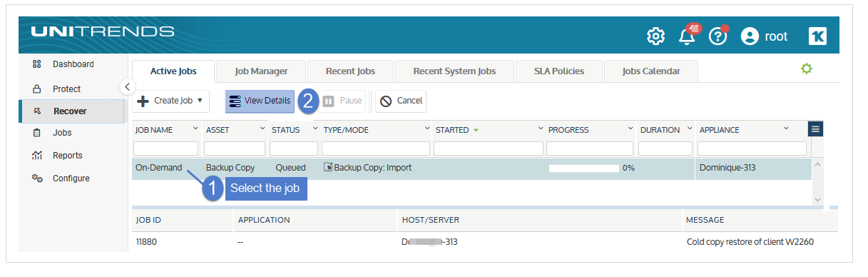The image size is (868, 277).
Task: Select the On-Demand job row
Action: (x=471, y=168)
